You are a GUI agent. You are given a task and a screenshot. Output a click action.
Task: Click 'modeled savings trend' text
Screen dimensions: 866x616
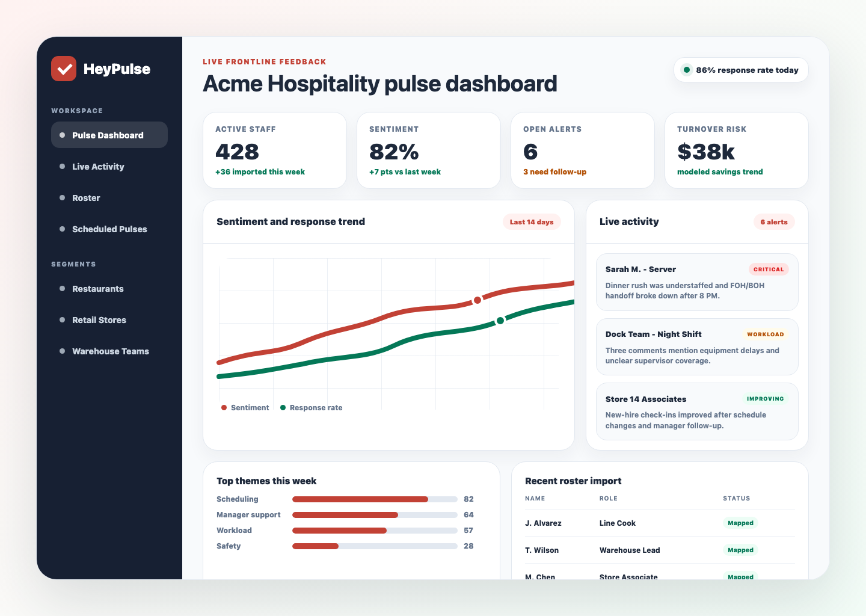pos(720,172)
